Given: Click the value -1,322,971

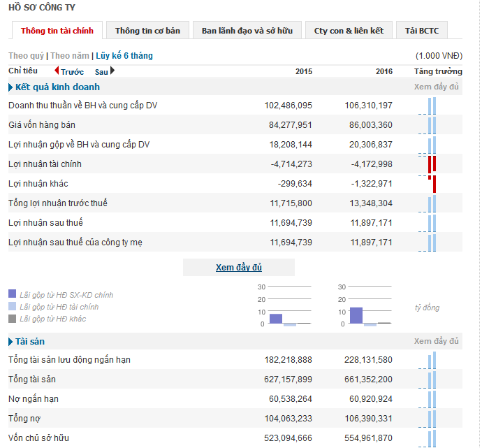Looking at the screenshot, I should point(372,184).
